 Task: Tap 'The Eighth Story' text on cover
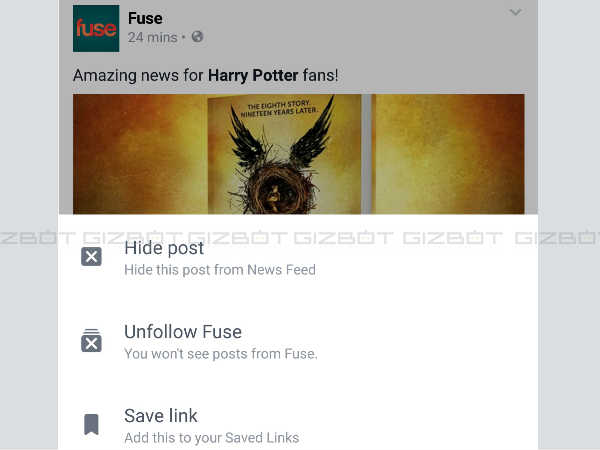point(295,105)
